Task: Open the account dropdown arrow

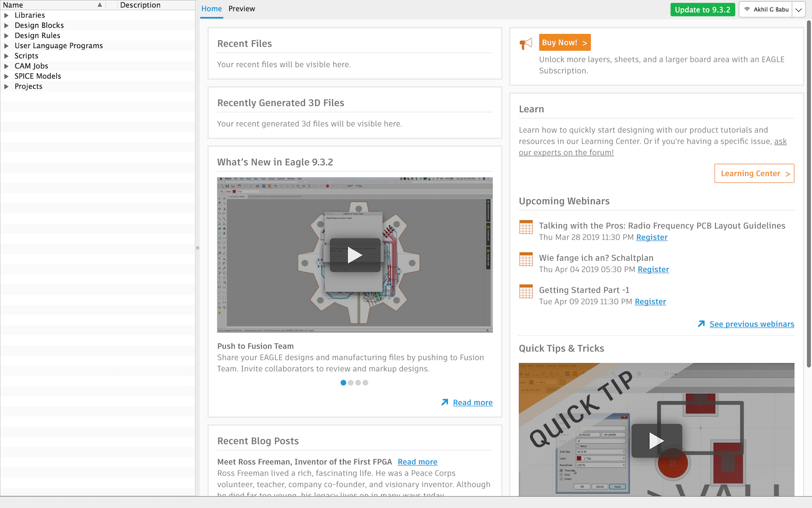Action: [798, 9]
